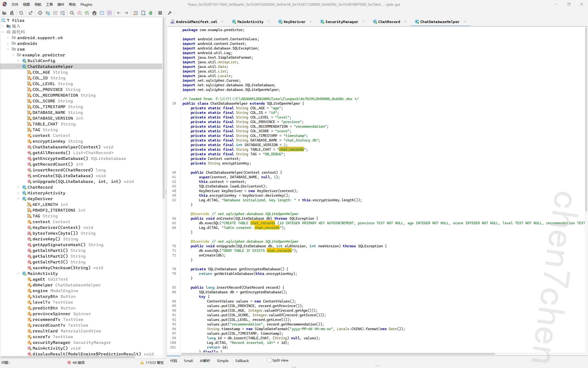588x368 pixels.
Task: Click the list-and-panel toolbar icon
Action: click(55, 13)
